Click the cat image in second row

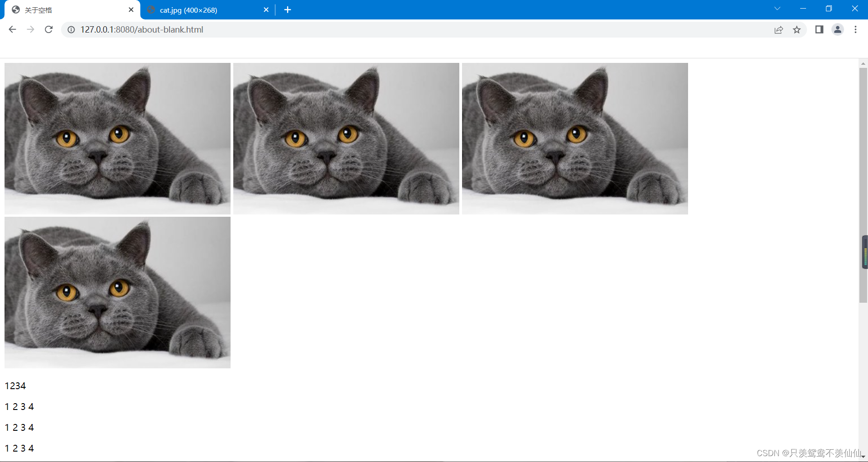118,292
